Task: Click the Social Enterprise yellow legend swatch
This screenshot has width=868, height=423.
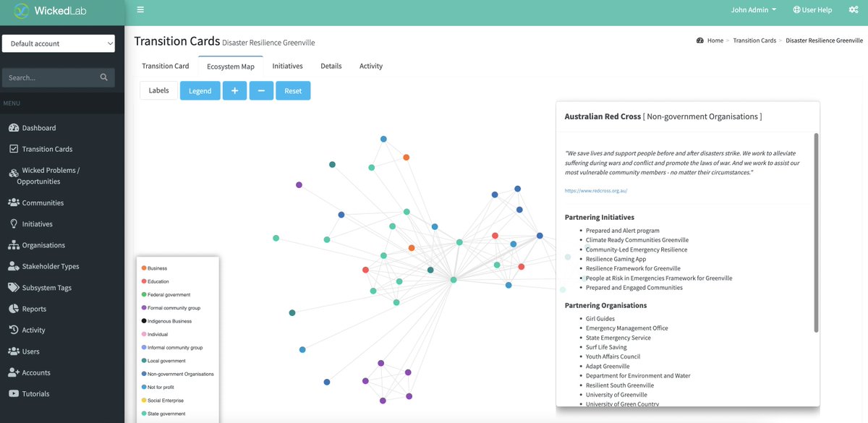Action: click(144, 401)
